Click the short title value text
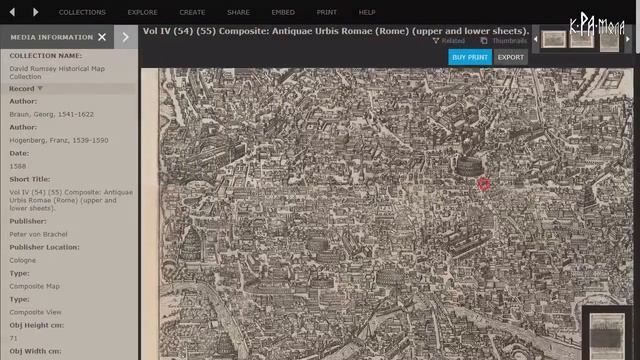640x360 pixels. click(71, 200)
